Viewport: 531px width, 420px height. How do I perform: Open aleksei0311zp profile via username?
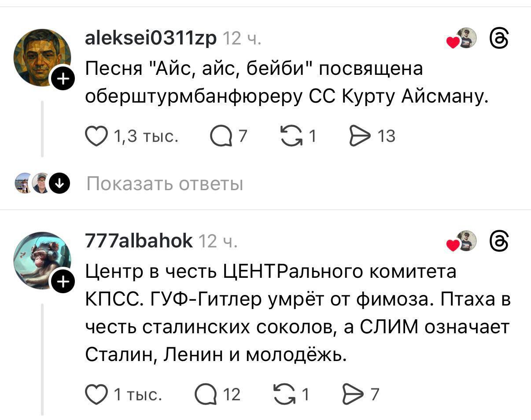tap(151, 39)
